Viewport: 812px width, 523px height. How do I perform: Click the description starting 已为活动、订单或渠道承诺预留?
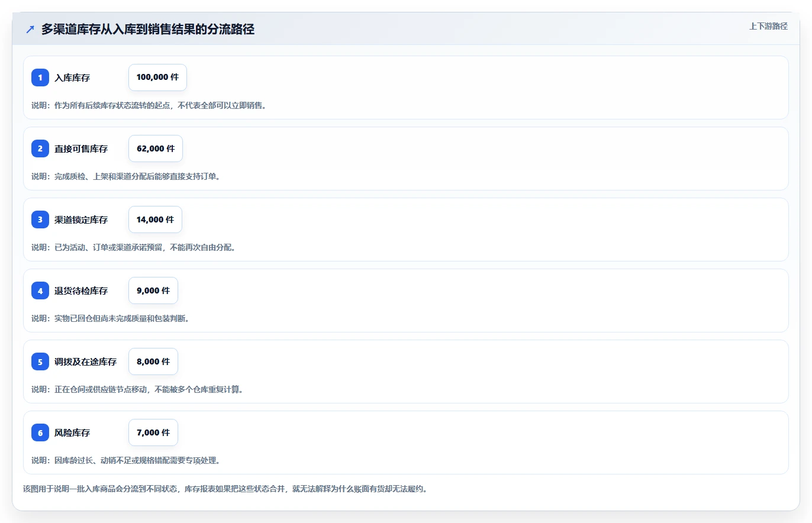click(x=133, y=247)
